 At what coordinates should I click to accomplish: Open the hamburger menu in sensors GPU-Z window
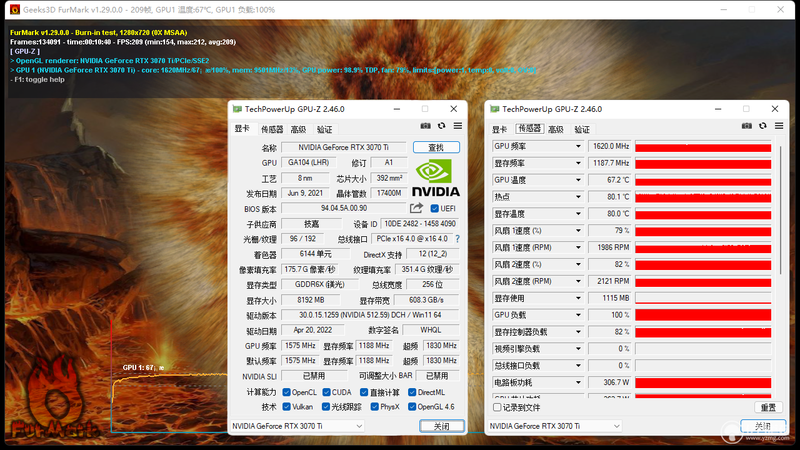[x=779, y=126]
